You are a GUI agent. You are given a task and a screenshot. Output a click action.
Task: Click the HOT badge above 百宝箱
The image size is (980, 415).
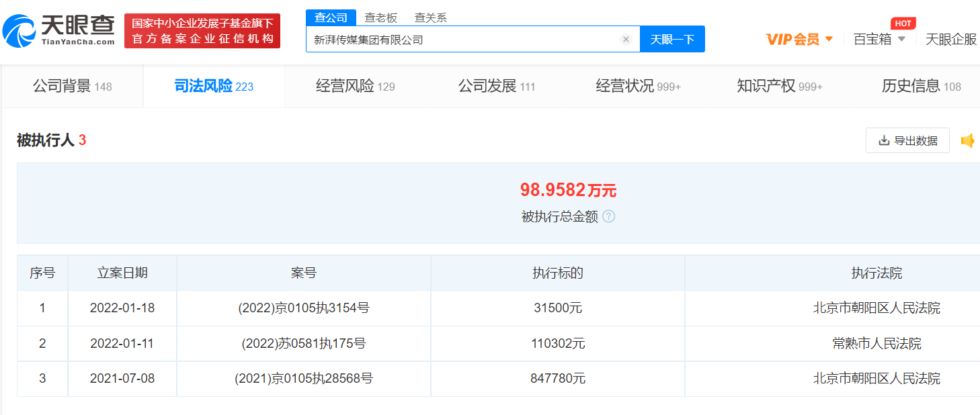tap(903, 24)
